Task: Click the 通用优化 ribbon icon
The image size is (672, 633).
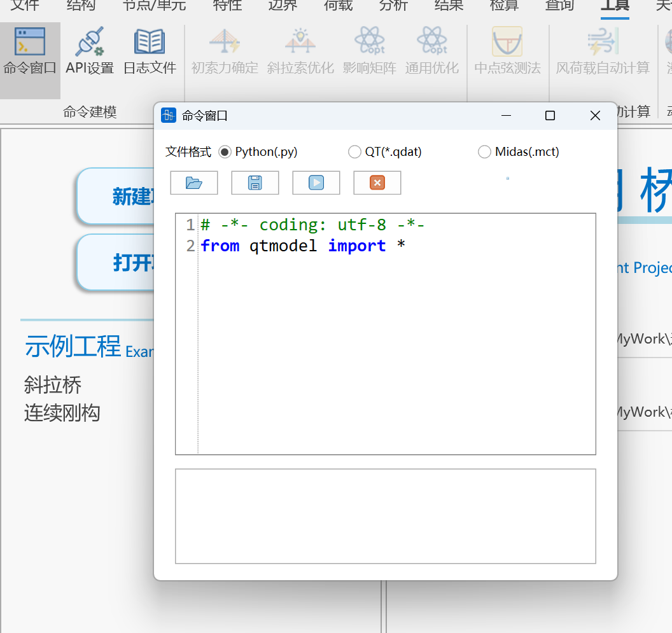Action: coord(432,52)
